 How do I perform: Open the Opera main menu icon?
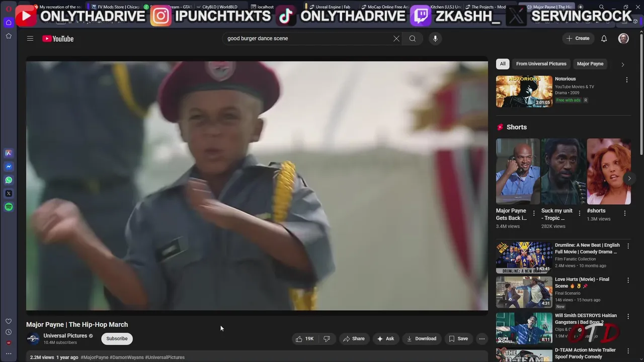click(9, 9)
